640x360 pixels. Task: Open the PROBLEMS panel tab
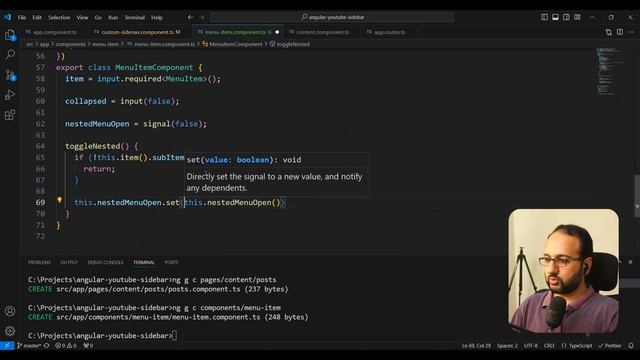[x=39, y=262]
